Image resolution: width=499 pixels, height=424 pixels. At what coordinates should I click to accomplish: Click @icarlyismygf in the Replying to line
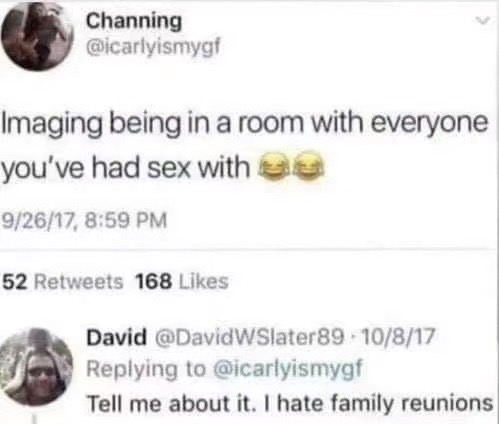click(x=289, y=370)
